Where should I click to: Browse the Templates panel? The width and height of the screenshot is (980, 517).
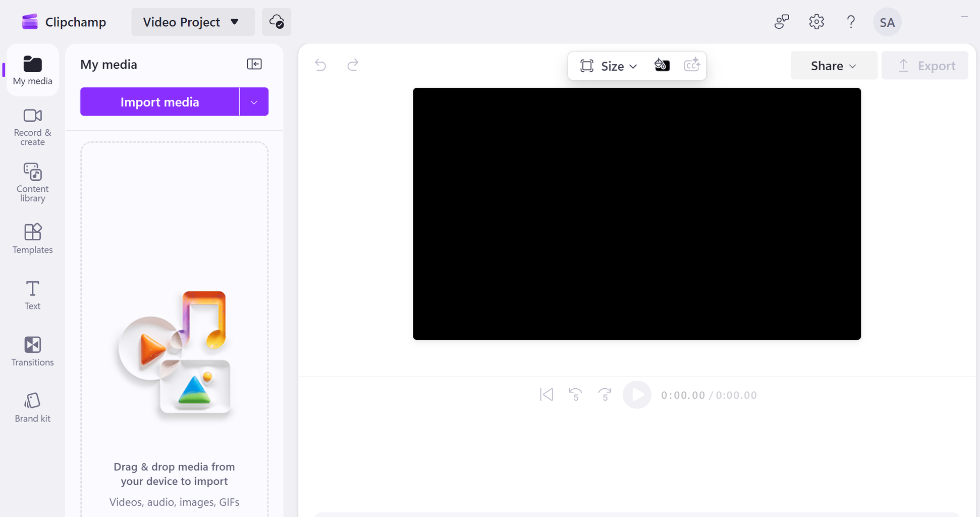(32, 239)
